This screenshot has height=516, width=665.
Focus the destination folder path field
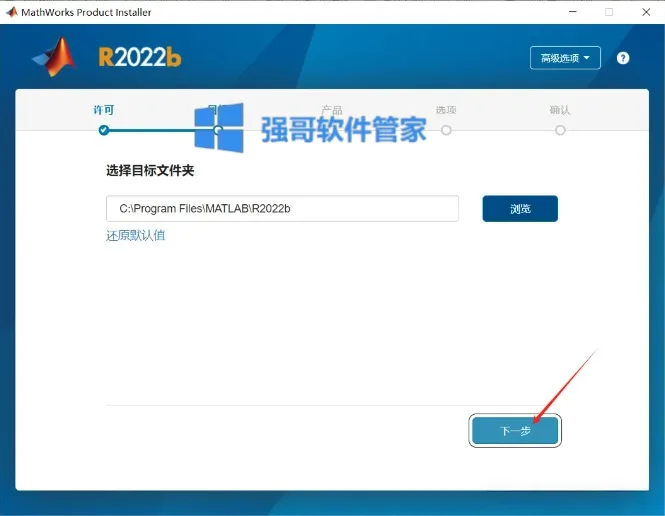[x=282, y=209]
